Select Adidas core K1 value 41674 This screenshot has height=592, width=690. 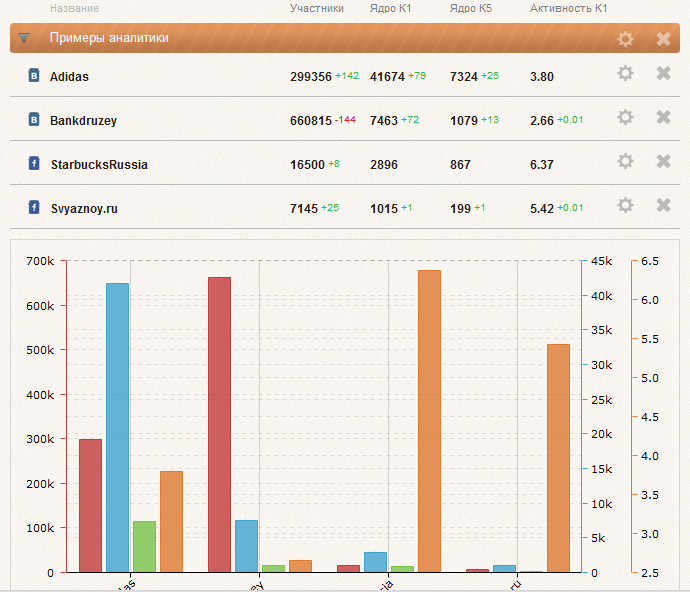click(x=387, y=77)
